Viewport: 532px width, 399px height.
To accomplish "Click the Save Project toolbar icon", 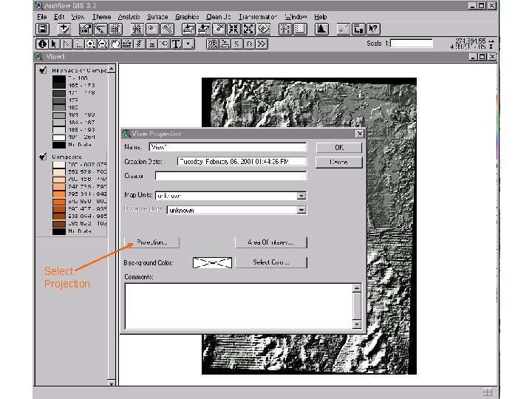I will (x=43, y=29).
